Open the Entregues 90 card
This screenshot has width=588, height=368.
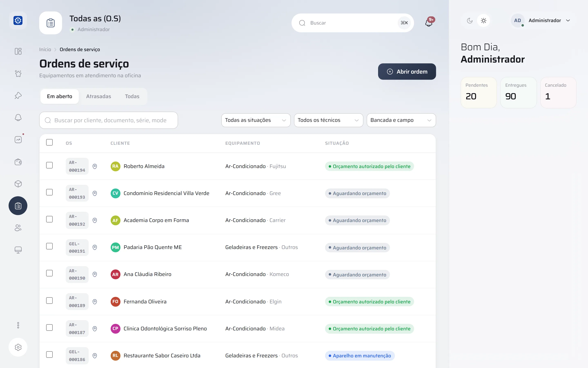point(518,92)
